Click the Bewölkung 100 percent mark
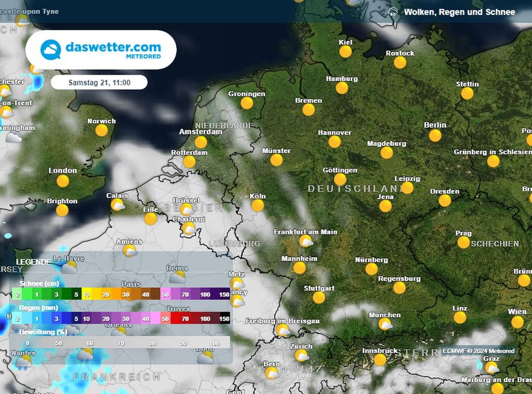Viewport: 532px width, 394px height. 214,343
